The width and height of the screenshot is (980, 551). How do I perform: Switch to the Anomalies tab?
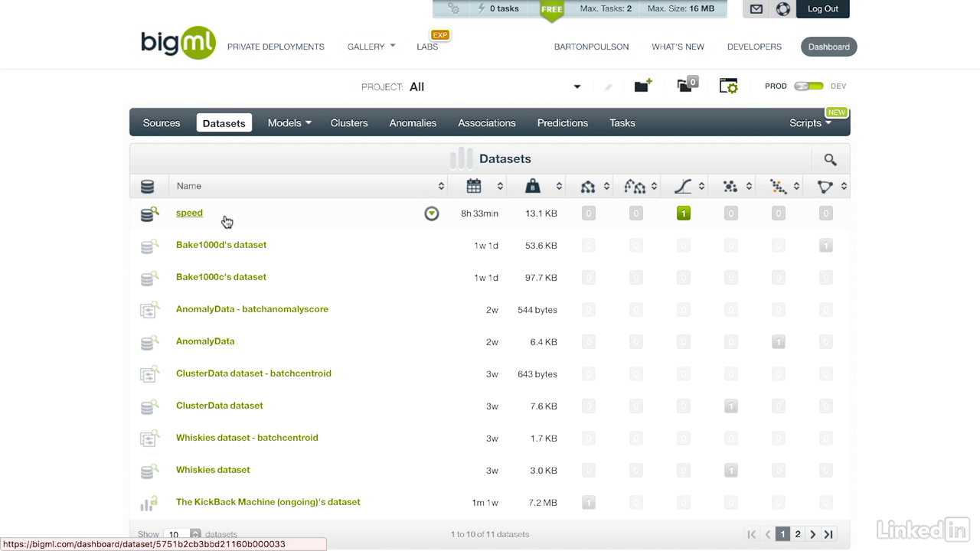[413, 122]
